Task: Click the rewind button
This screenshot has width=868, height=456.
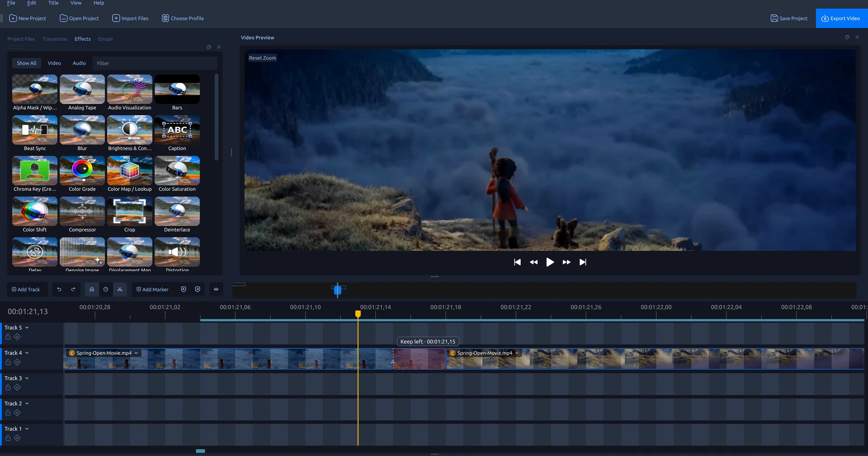Action: pyautogui.click(x=533, y=262)
